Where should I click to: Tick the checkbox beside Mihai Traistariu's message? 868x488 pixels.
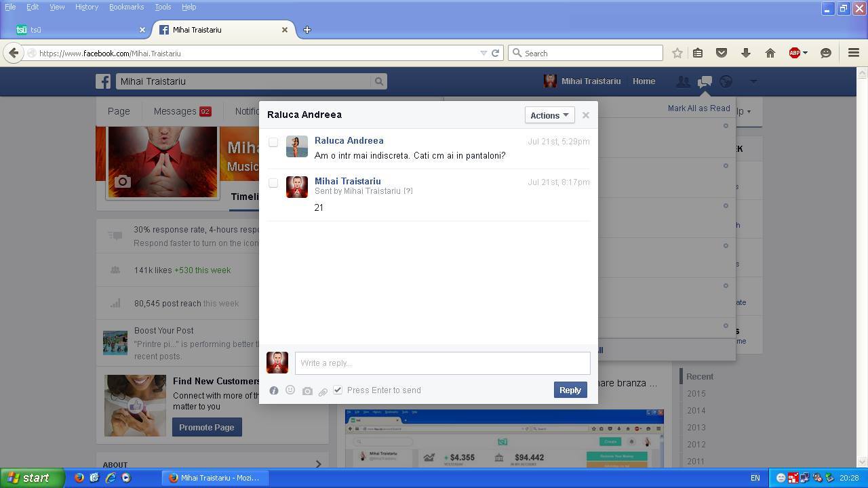click(x=273, y=183)
